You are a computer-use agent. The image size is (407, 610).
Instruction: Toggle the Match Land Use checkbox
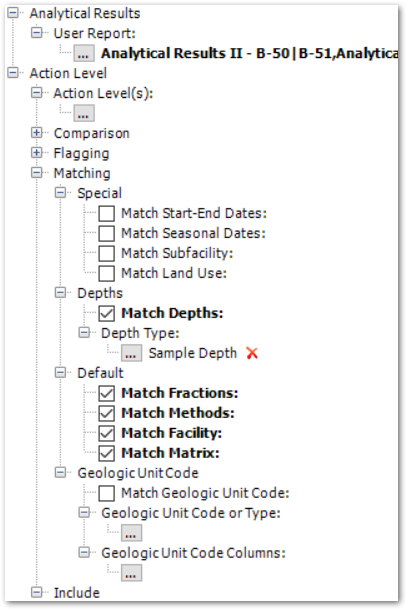point(106,273)
